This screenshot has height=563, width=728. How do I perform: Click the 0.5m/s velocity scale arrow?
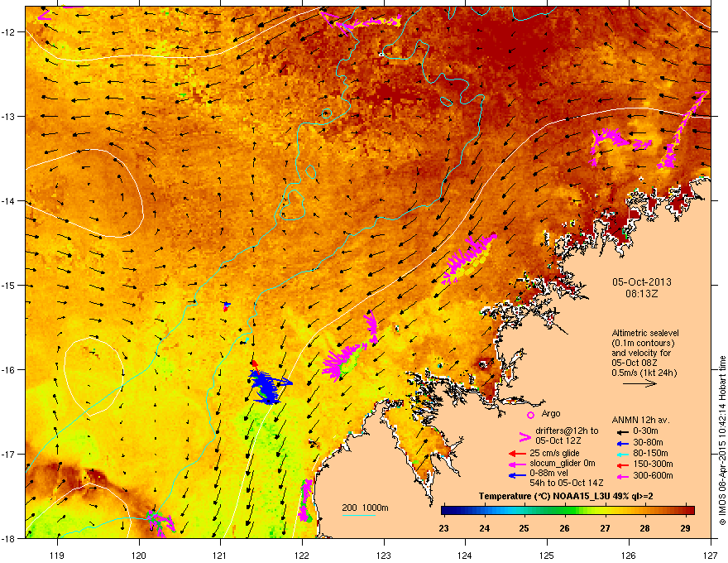[x=639, y=383]
